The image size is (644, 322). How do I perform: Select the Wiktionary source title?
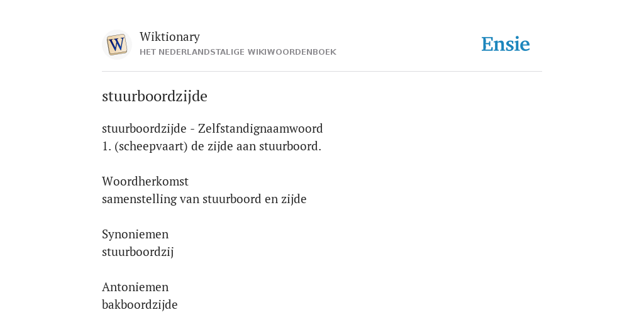170,36
